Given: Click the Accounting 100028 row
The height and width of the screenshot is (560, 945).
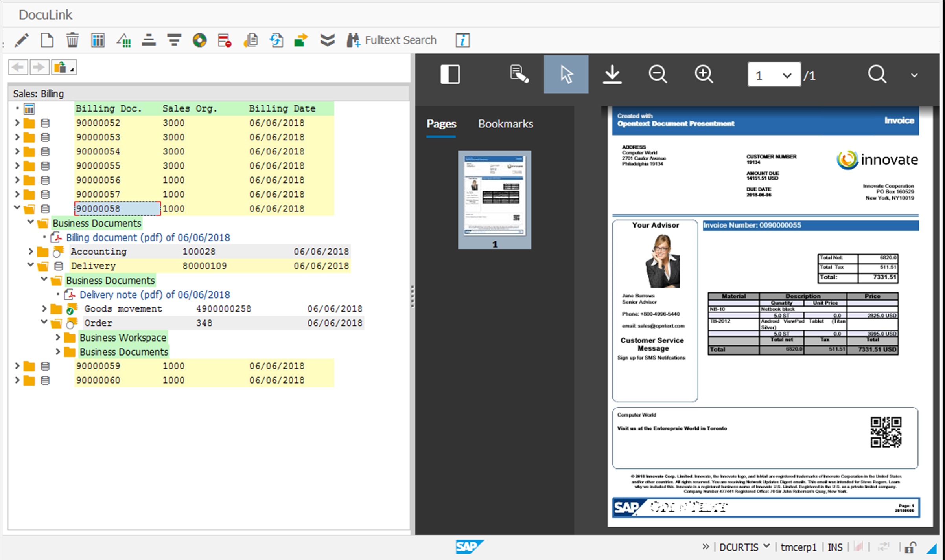Looking at the screenshot, I should point(210,252).
